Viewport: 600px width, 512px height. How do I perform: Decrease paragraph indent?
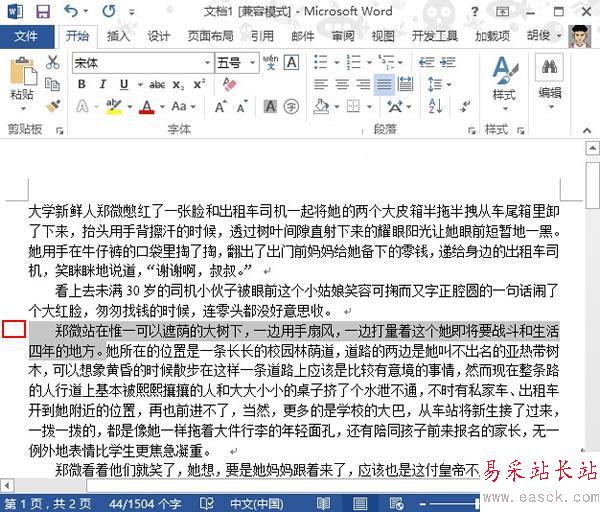tap(427, 62)
